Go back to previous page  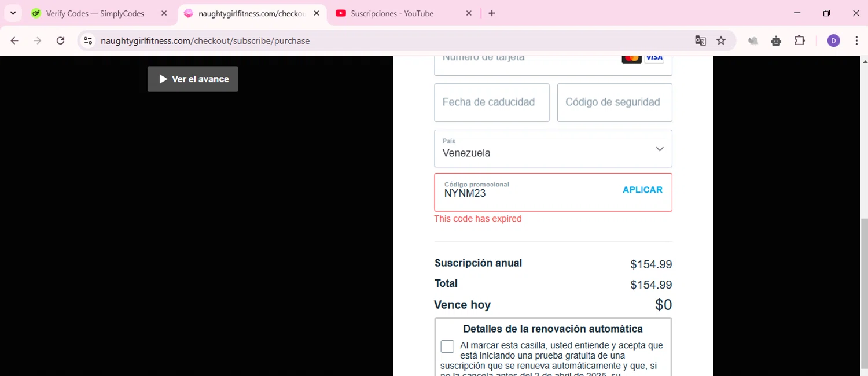[14, 40]
